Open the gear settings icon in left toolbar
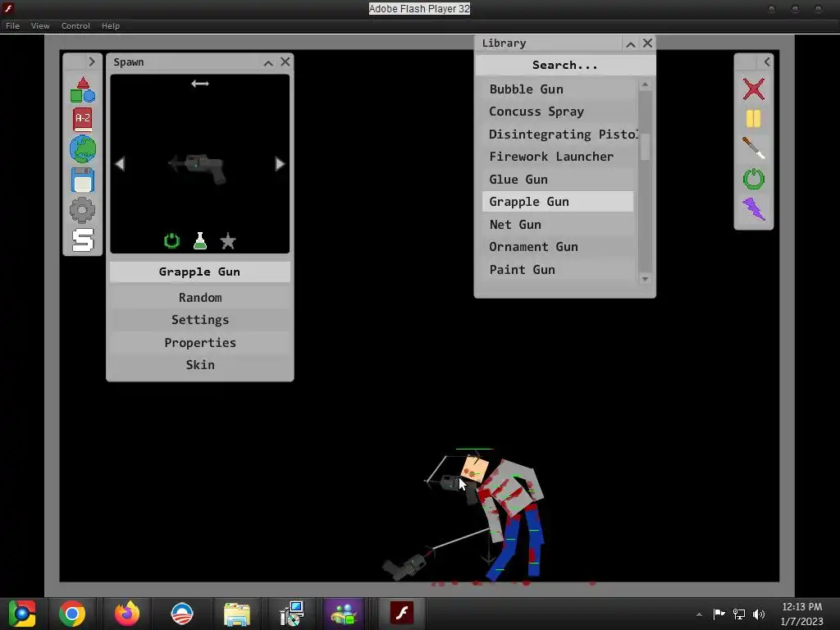840x630 pixels. tap(83, 210)
